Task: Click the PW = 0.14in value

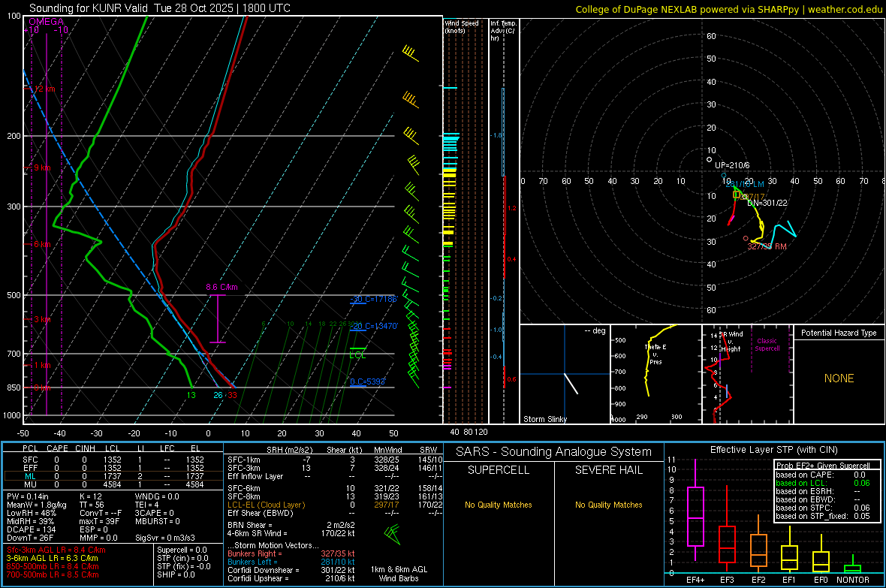Action: [x=28, y=496]
